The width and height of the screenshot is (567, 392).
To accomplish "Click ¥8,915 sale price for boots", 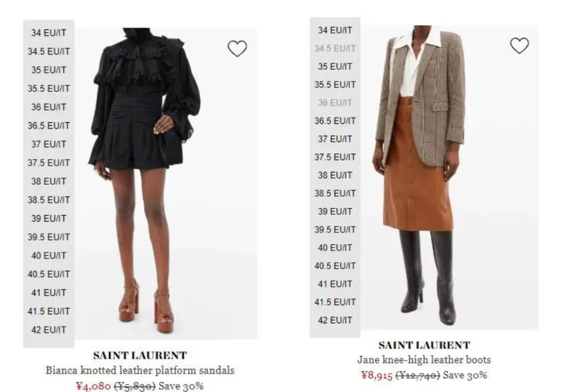I will coord(376,375).
